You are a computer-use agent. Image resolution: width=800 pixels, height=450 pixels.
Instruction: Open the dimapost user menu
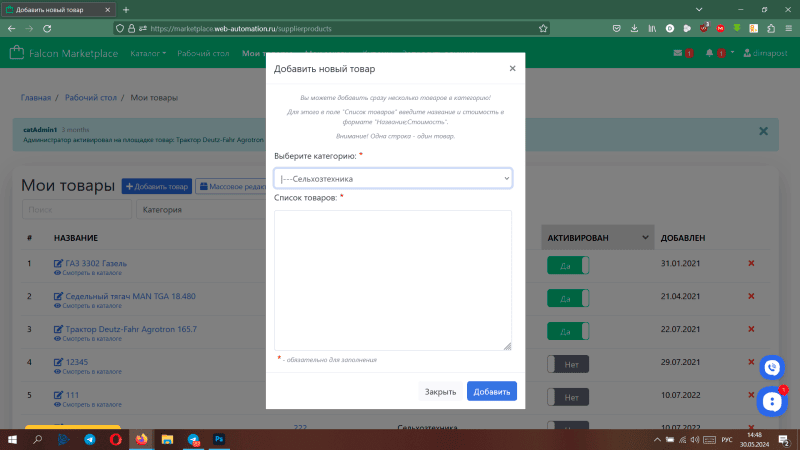[x=765, y=53]
